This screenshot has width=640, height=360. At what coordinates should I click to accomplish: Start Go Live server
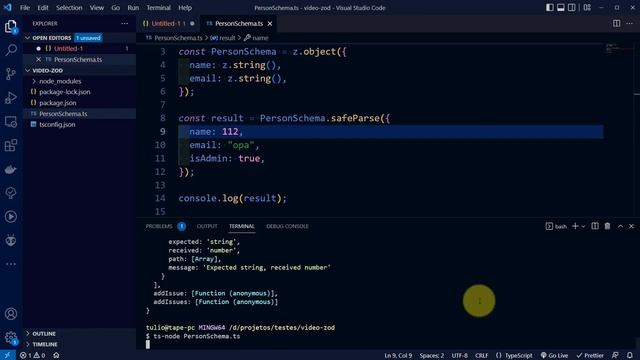click(x=554, y=356)
